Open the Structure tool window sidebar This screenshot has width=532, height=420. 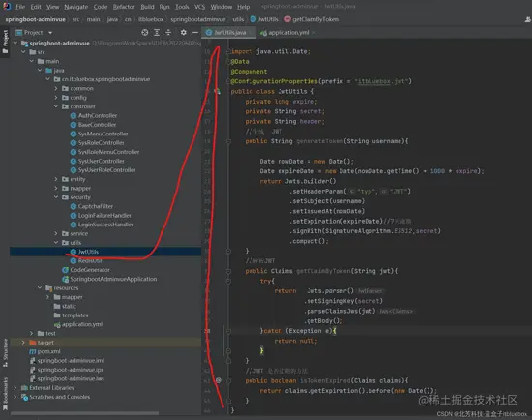tap(5, 352)
